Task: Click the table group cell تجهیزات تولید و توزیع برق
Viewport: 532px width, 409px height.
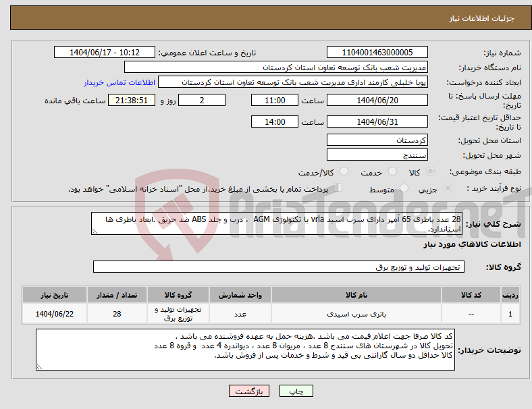Action: pyautogui.click(x=178, y=314)
